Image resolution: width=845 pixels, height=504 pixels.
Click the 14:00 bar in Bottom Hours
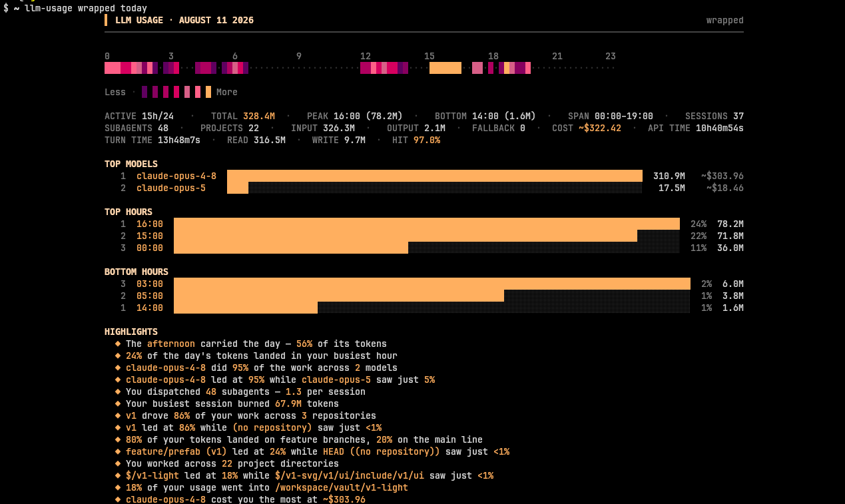246,308
